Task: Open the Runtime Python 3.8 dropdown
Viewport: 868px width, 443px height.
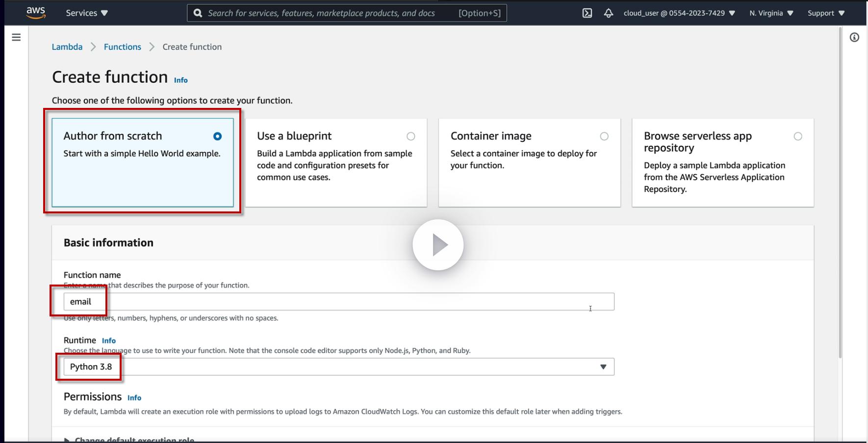Action: pyautogui.click(x=338, y=367)
